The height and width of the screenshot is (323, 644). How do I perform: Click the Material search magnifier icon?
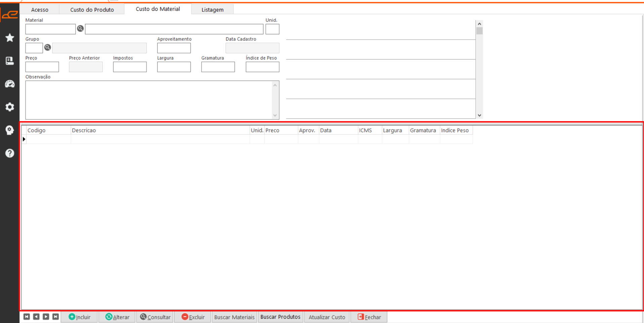[x=80, y=29]
